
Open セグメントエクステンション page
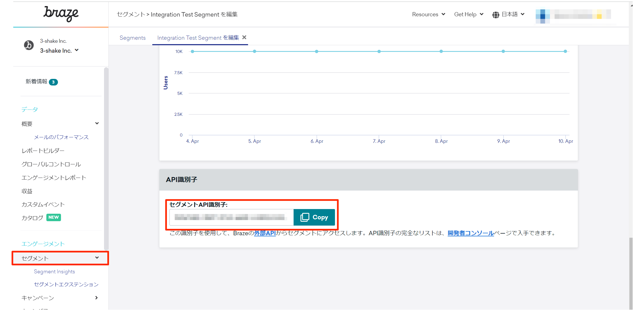coord(66,284)
